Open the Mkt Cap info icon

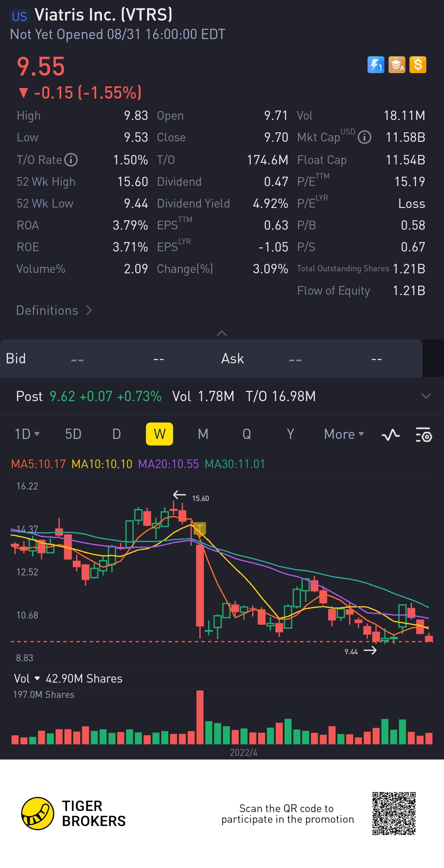(364, 137)
